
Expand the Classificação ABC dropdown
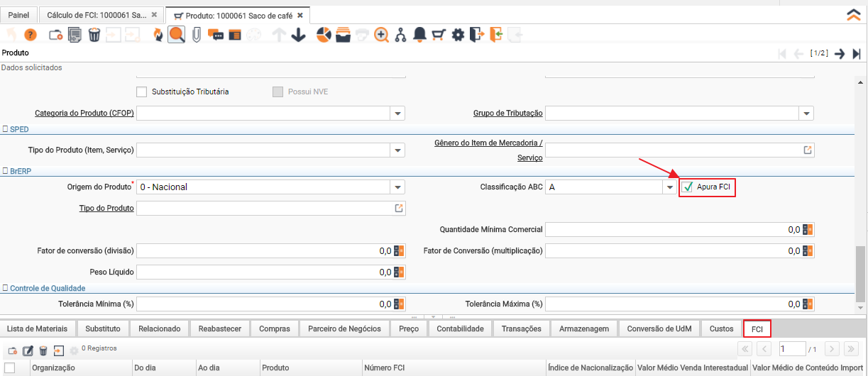click(669, 187)
